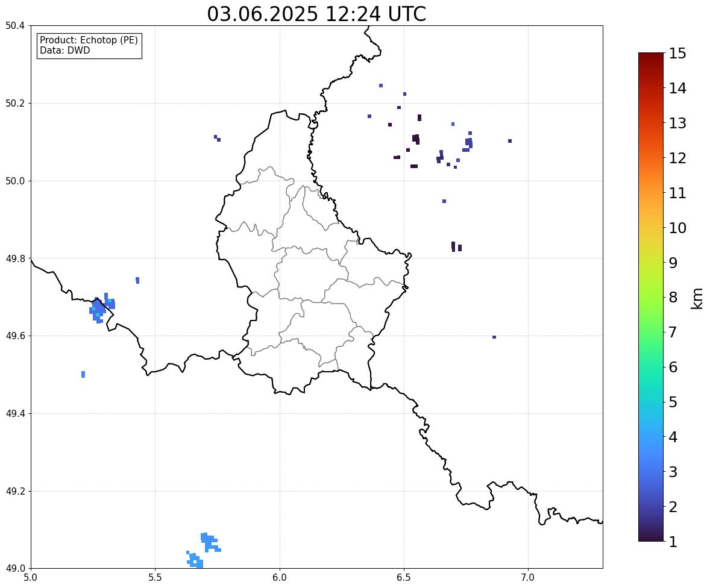Click the colorbar near the 8 km green band
Image resolution: width=710 pixels, height=588 pixels.
point(651,298)
